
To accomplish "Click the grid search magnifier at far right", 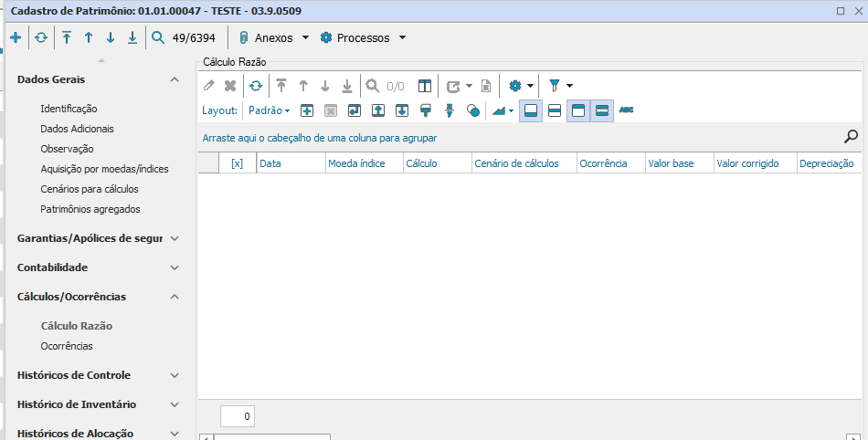I will 851,137.
